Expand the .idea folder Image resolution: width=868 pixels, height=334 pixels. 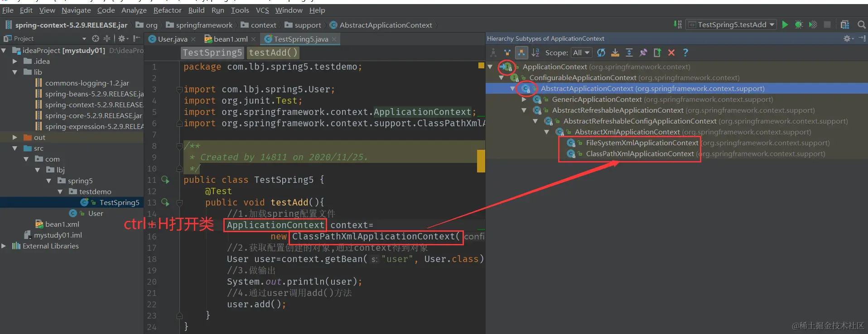click(x=15, y=61)
